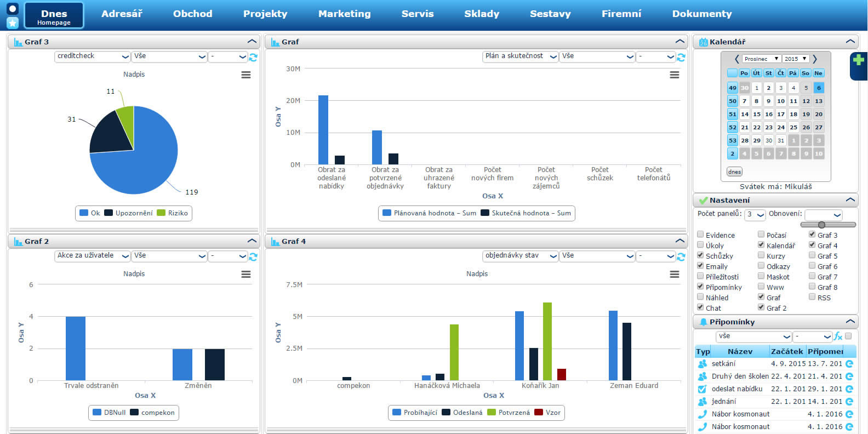The height and width of the screenshot is (434, 868).
Task: Click the fx formula icon in Připomínky
Action: 837,336
